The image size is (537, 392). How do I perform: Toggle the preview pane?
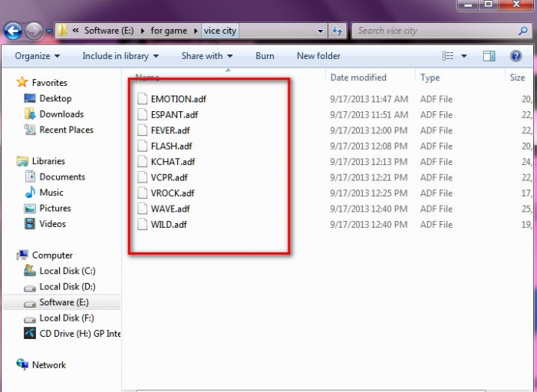click(489, 56)
